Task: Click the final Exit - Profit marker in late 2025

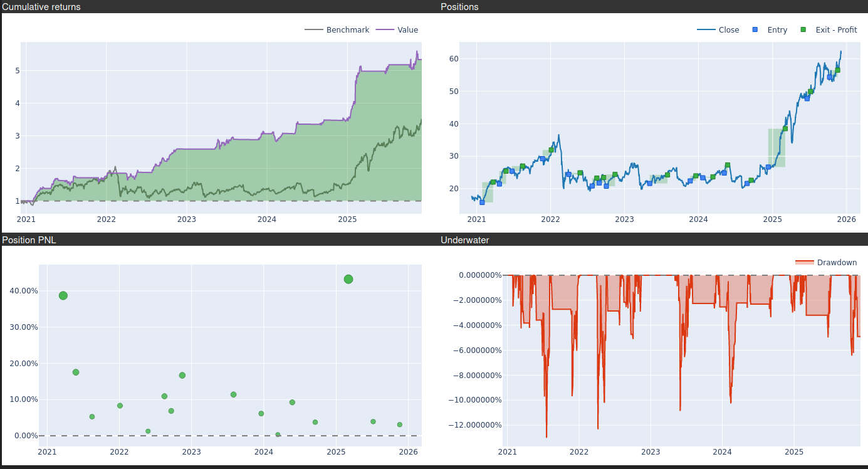Action: (837, 70)
